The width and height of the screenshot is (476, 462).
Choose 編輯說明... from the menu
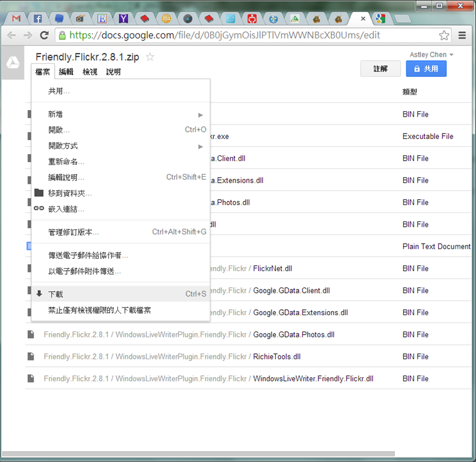[121, 177]
